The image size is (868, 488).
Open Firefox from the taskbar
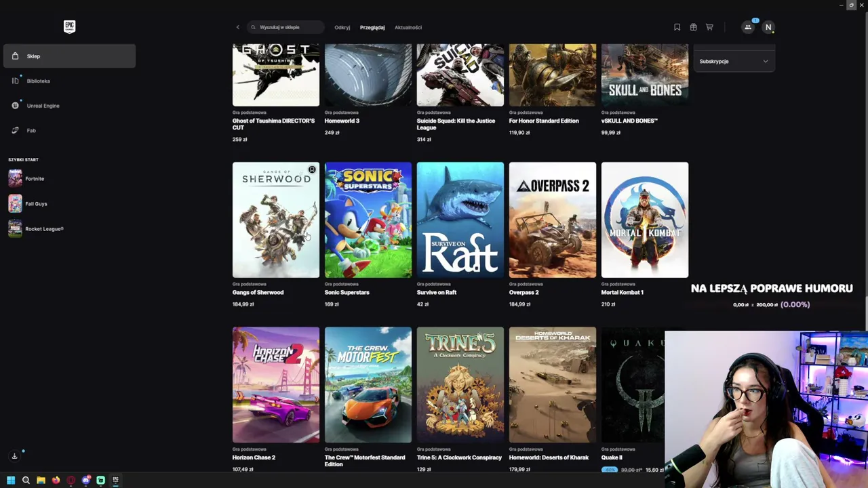(x=56, y=480)
